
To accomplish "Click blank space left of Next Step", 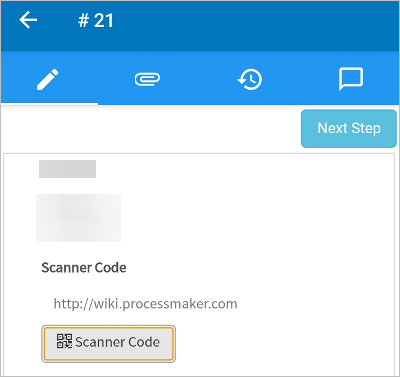I will pyautogui.click(x=150, y=128).
